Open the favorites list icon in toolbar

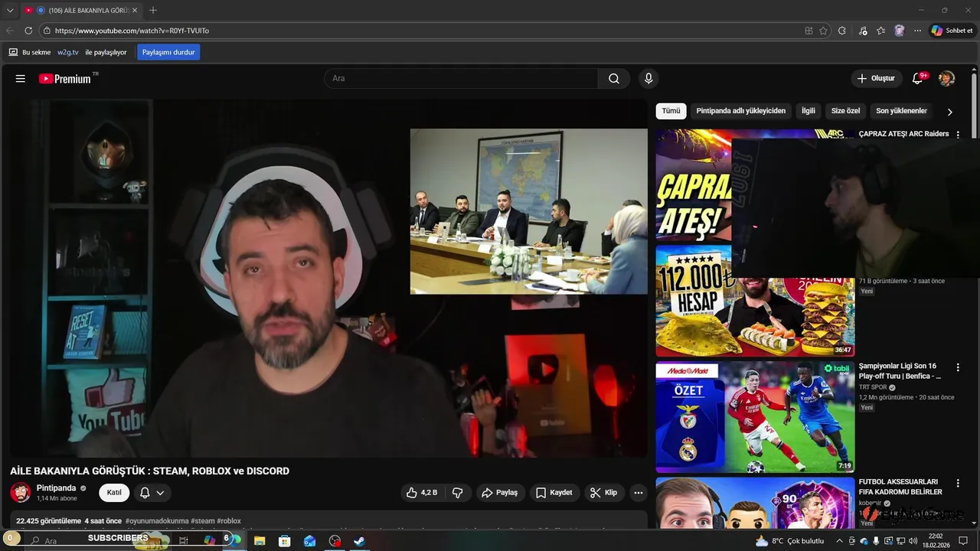coord(881,31)
